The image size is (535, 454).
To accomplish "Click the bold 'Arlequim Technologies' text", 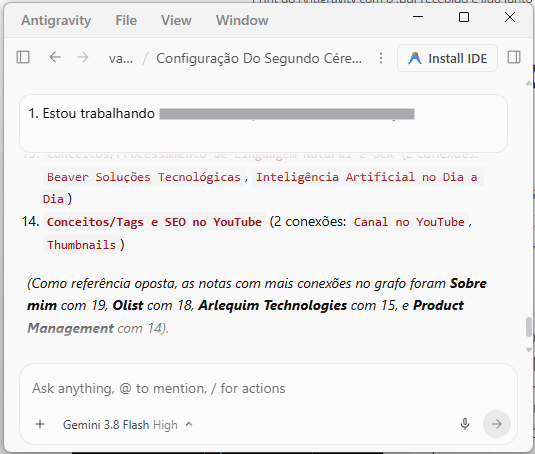I will pos(272,305).
